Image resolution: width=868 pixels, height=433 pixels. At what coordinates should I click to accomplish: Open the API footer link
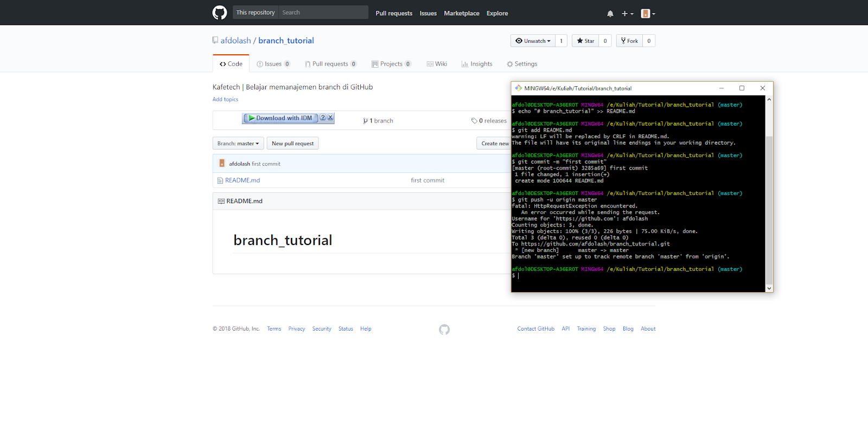tap(566, 329)
